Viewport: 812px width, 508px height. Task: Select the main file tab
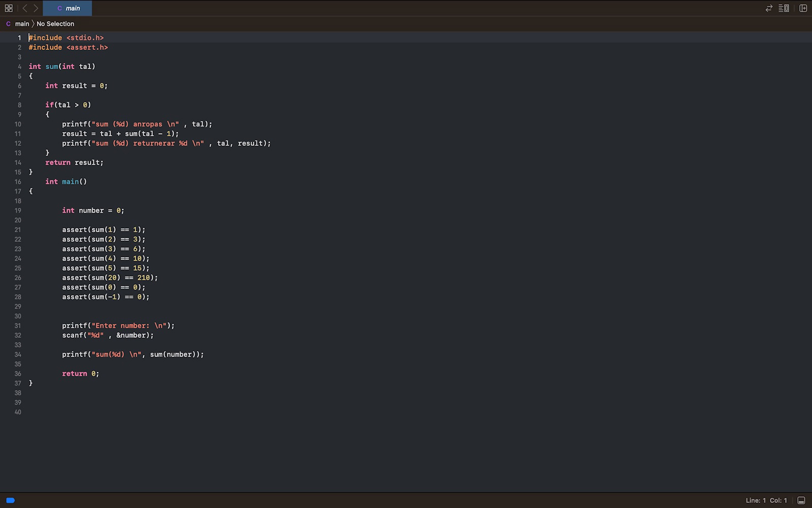pyautogui.click(x=68, y=8)
